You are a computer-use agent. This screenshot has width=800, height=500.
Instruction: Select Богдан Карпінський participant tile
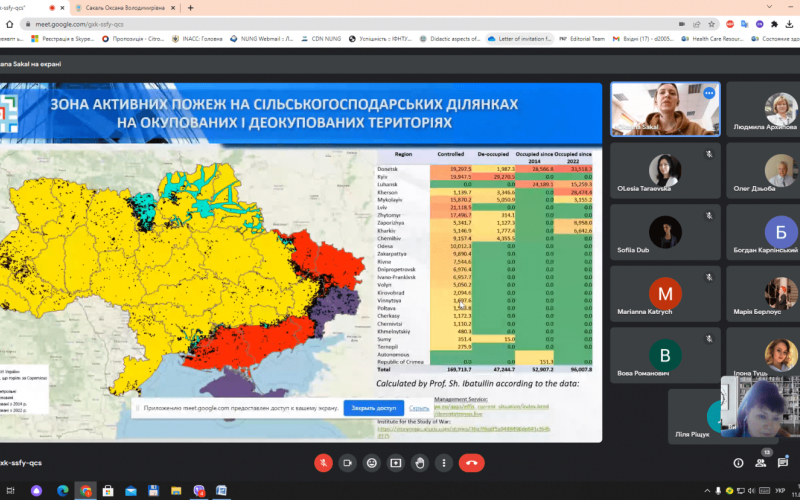(763, 232)
